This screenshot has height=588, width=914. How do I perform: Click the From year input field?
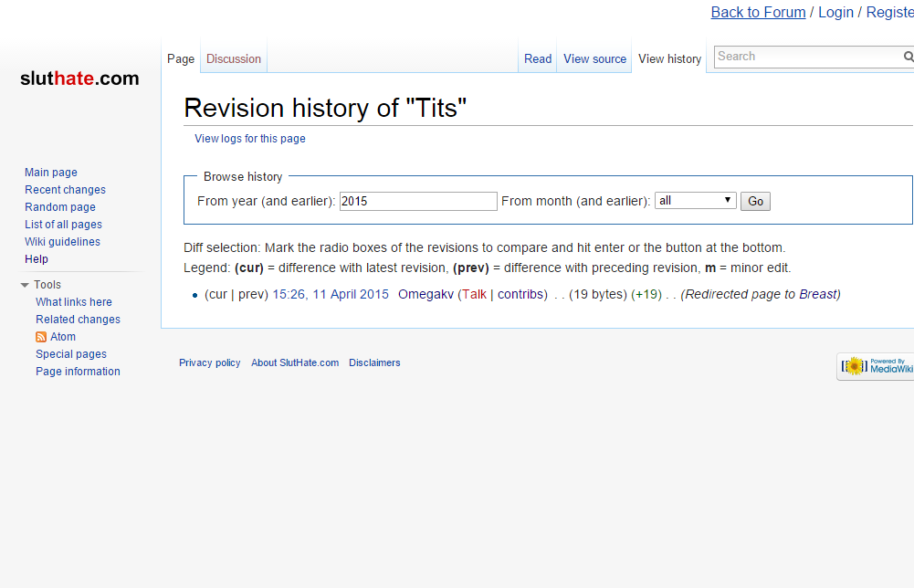[418, 201]
